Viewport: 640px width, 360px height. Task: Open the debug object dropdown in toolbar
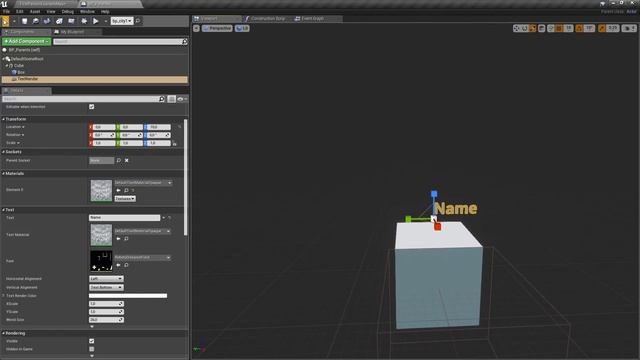(122, 21)
